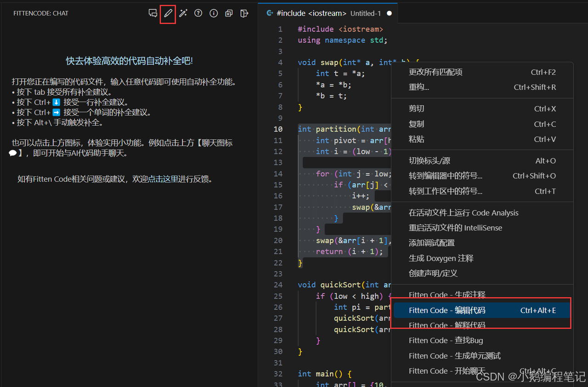Choose 复制 from context menu
The width and height of the screenshot is (588, 387).
482,124
